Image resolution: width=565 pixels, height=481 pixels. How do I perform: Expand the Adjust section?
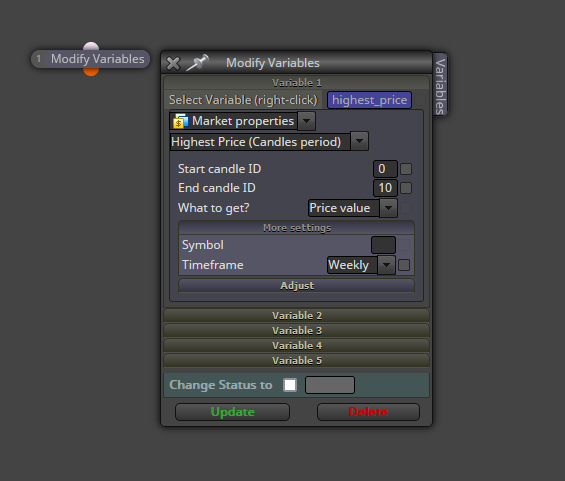(297, 285)
